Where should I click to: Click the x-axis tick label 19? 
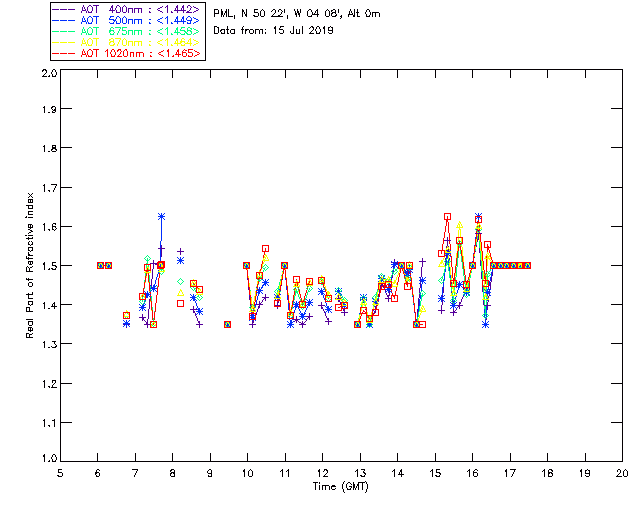tap(585, 473)
